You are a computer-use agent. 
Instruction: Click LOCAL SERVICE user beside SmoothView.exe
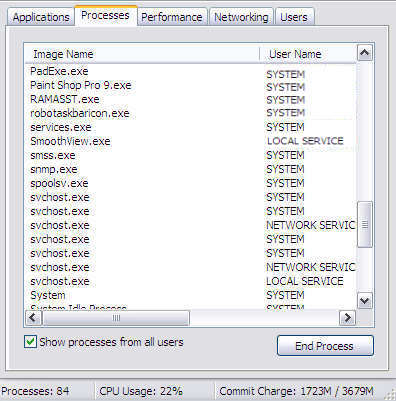(305, 141)
